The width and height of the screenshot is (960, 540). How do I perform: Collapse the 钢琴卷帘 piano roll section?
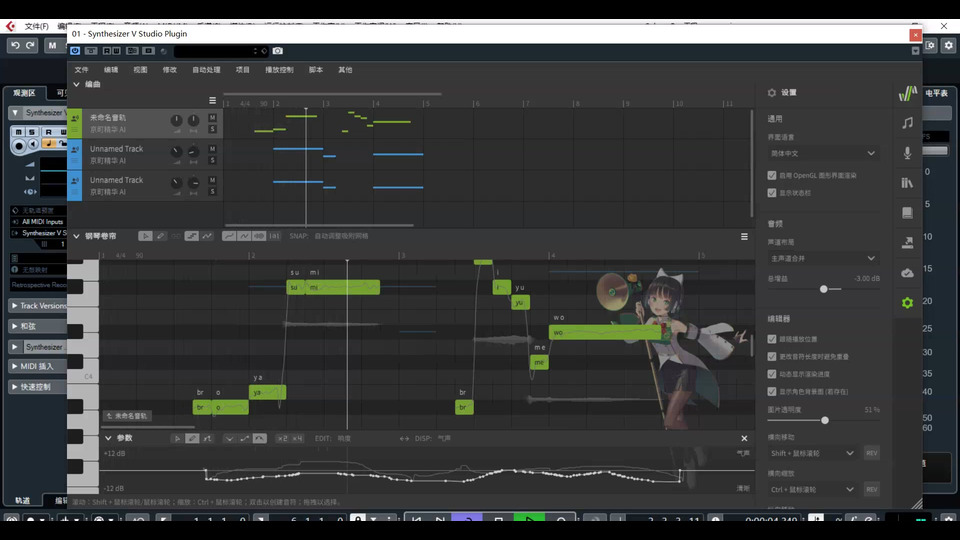(76, 236)
